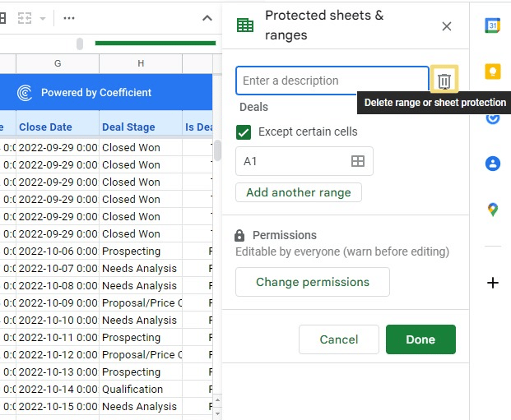This screenshot has height=420, width=511.
Task: Select column H header
Action: (141, 63)
